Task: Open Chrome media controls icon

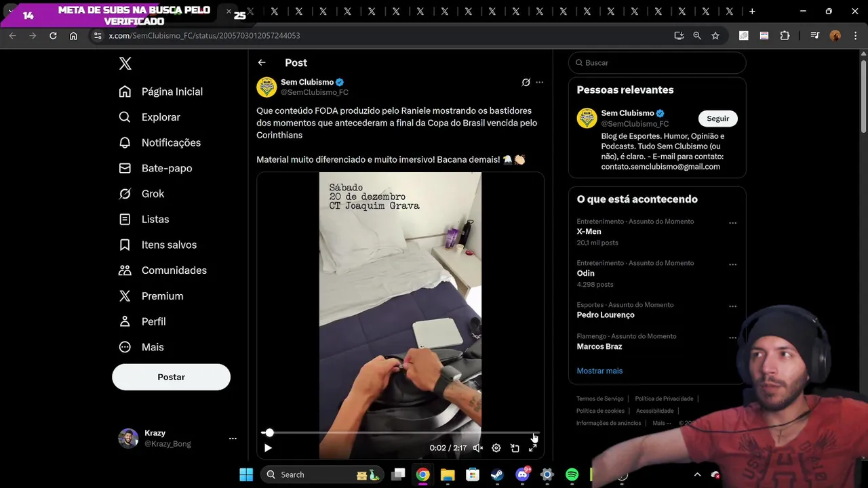Action: (815, 35)
